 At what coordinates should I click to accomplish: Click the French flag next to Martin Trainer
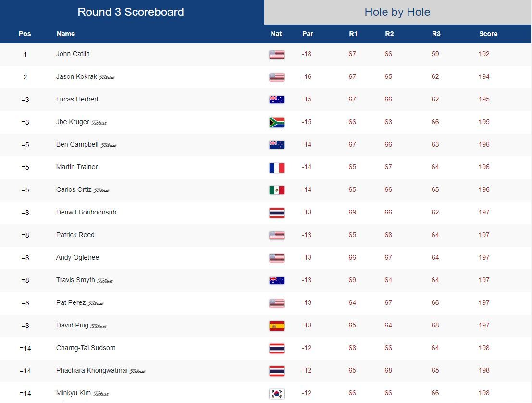click(x=277, y=167)
